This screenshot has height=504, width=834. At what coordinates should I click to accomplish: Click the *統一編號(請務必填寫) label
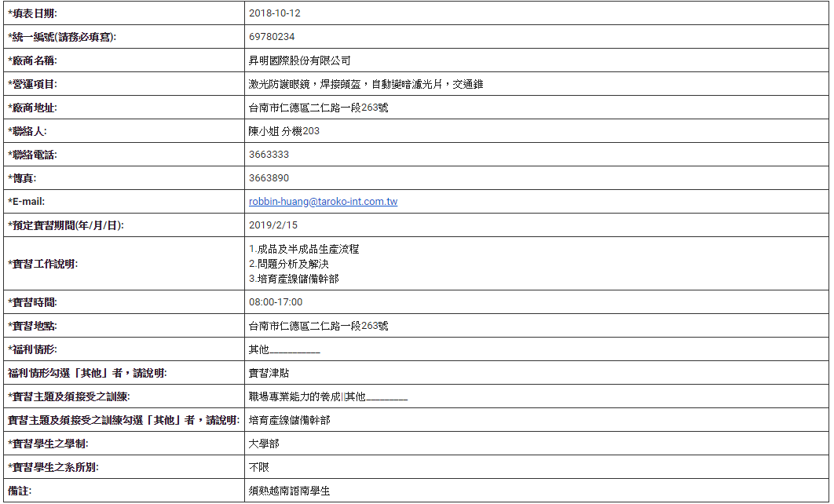[62, 37]
